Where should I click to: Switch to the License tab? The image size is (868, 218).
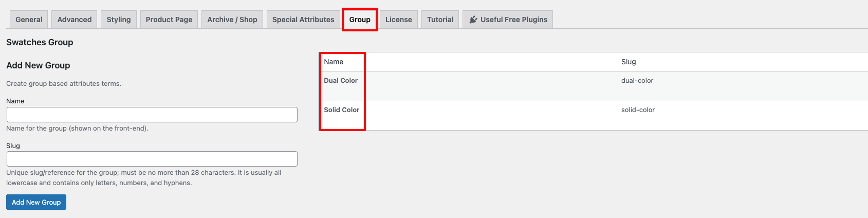tap(399, 20)
